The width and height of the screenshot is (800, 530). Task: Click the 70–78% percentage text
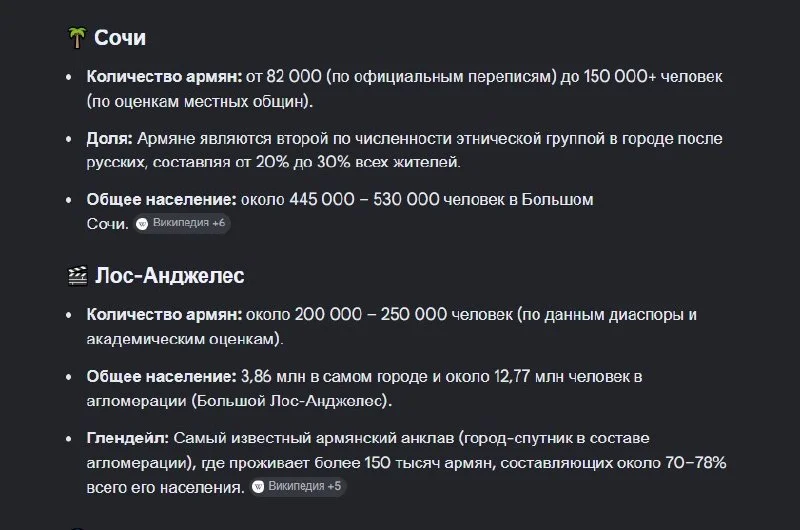(696, 463)
